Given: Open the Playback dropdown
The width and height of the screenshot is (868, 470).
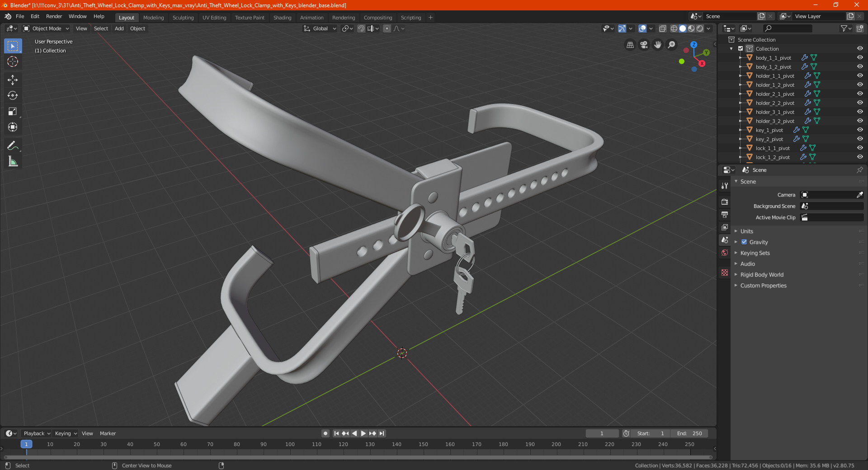Looking at the screenshot, I should [x=37, y=433].
